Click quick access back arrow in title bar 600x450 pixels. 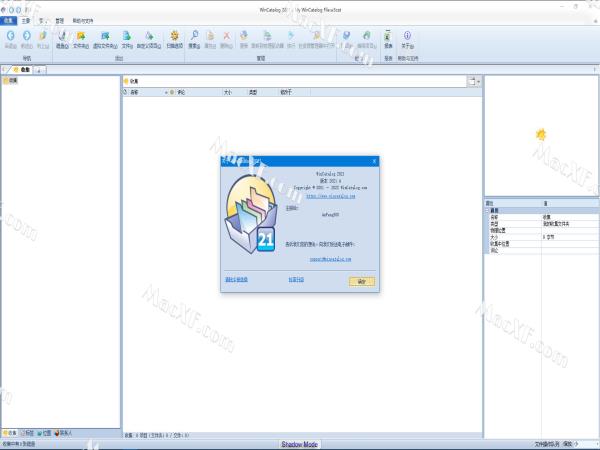point(11,10)
